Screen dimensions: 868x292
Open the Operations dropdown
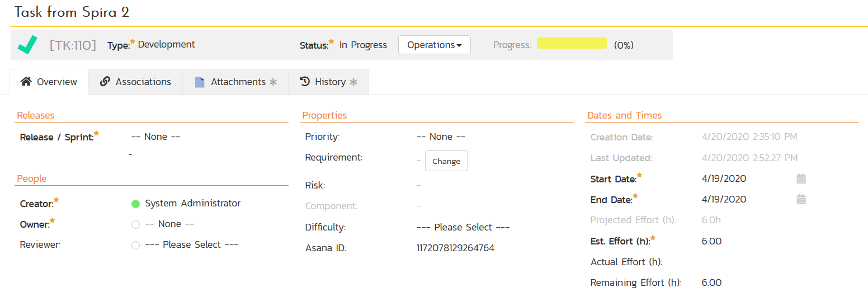pyautogui.click(x=434, y=45)
